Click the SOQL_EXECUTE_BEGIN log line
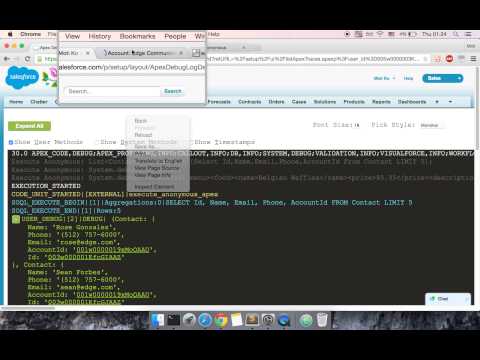Screen dimensions: 480x360 tap(212, 203)
